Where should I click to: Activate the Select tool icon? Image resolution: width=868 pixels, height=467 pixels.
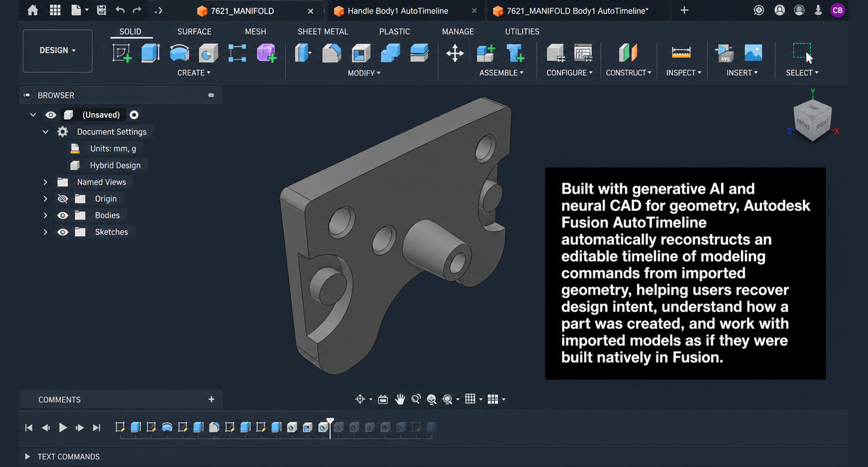click(803, 53)
